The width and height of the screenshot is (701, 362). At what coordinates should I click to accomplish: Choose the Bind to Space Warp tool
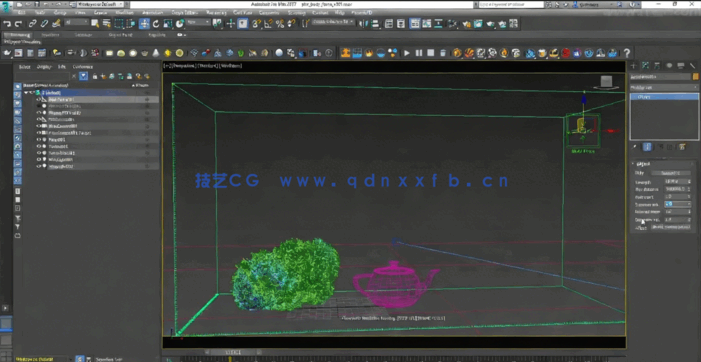coord(56,24)
